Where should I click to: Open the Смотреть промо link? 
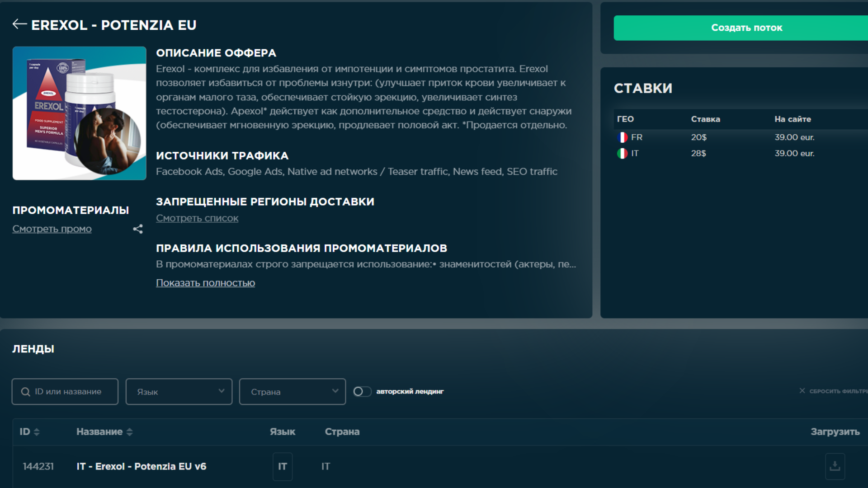pyautogui.click(x=52, y=229)
